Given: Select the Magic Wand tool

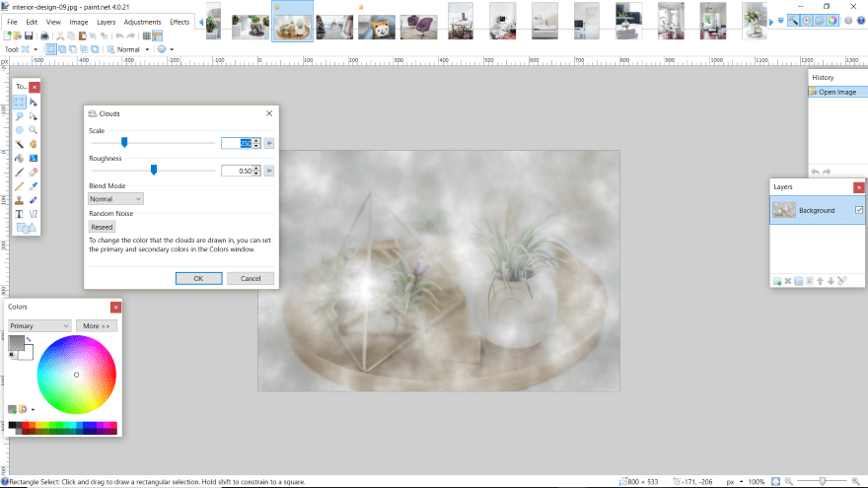Looking at the screenshot, I should [20, 144].
